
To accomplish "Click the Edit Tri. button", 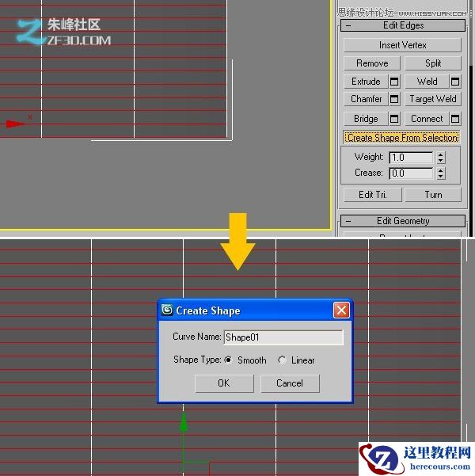I will pyautogui.click(x=373, y=195).
